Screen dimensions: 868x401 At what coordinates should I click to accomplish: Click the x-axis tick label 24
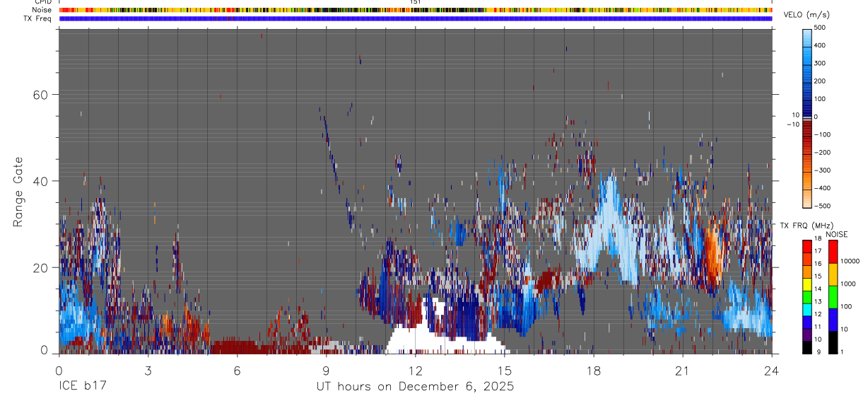[x=771, y=371]
